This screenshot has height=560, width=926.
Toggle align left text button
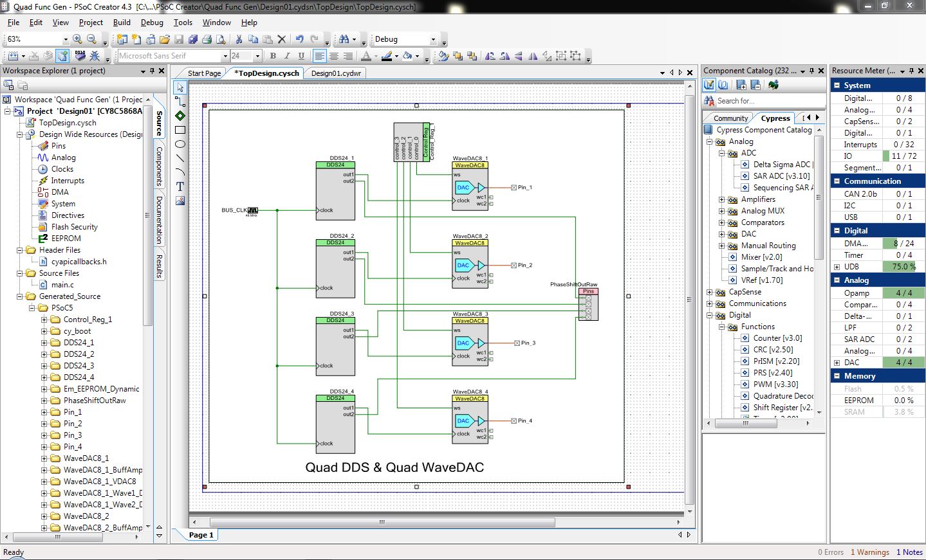tap(319, 56)
